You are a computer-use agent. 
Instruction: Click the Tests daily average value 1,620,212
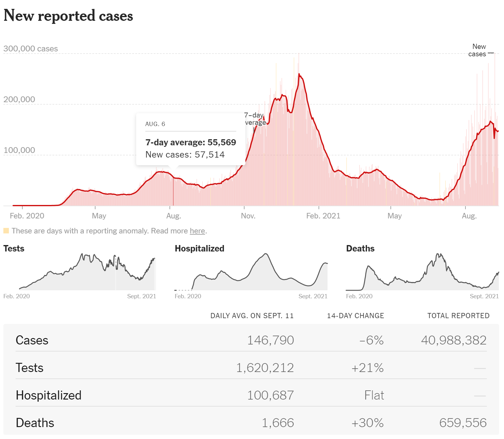[265, 368]
